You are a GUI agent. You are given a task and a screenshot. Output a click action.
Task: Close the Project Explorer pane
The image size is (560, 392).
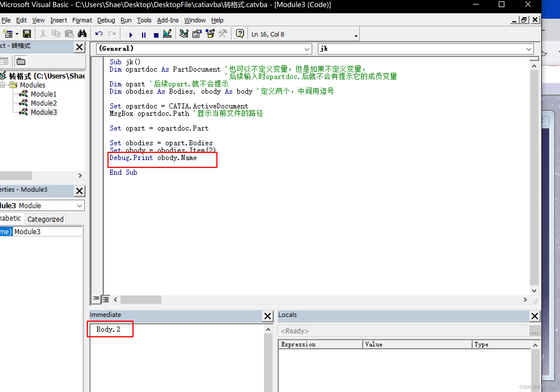tap(80, 47)
